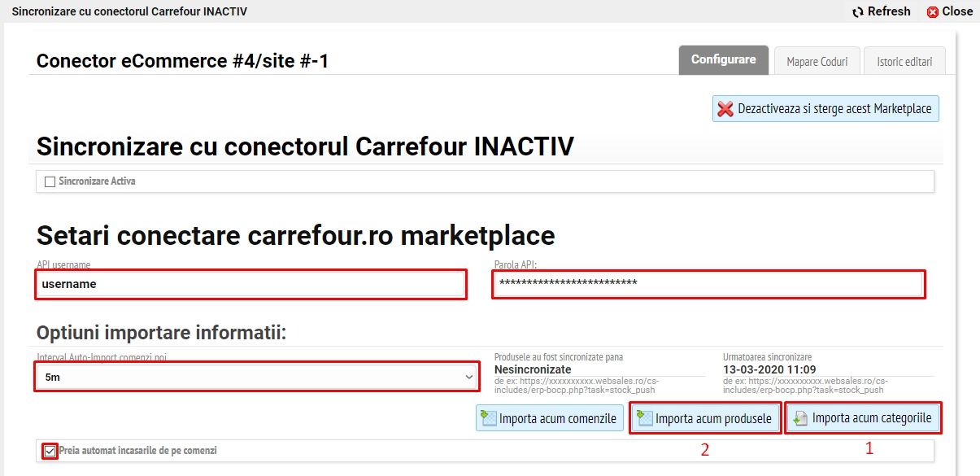The image size is (980, 476).
Task: Click the icon on Importa acum produsele
Action: (645, 418)
